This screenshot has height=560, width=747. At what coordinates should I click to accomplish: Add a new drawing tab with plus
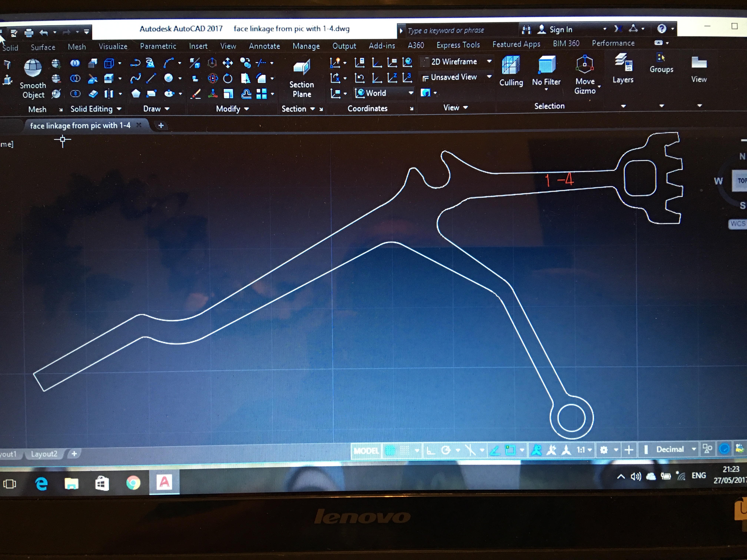pyautogui.click(x=161, y=125)
